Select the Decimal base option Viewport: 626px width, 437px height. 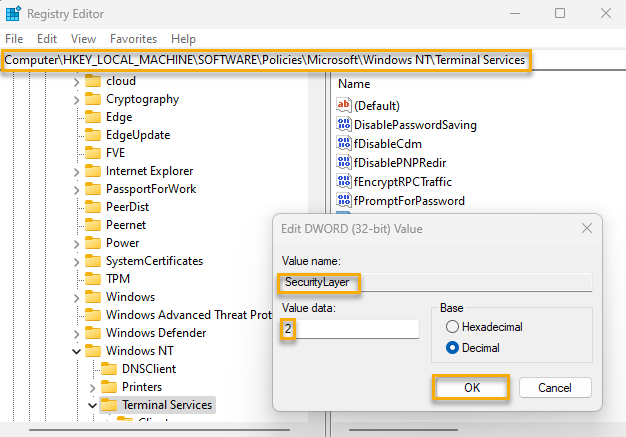click(453, 348)
